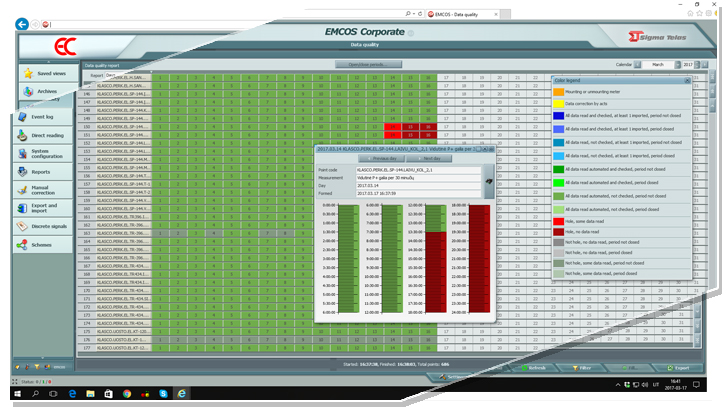Click the Sigma Telas logo

pos(657,37)
